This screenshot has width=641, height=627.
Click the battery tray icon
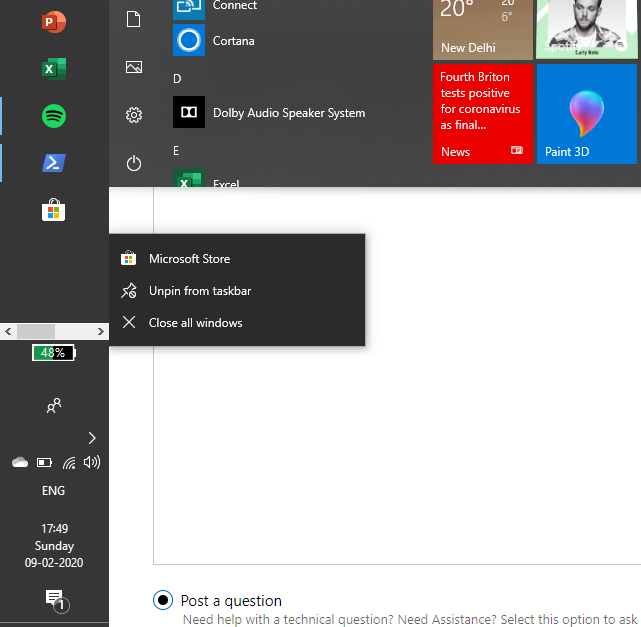tap(44, 462)
